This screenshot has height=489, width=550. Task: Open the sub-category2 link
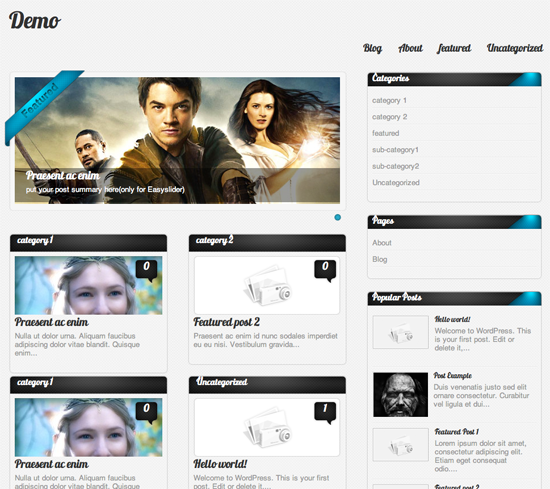click(396, 166)
